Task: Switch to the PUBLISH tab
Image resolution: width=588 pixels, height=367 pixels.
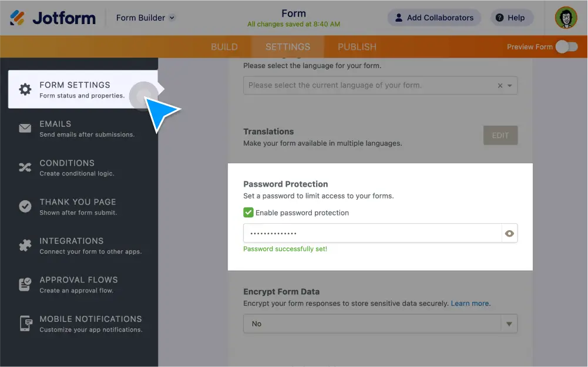Action: (357, 46)
